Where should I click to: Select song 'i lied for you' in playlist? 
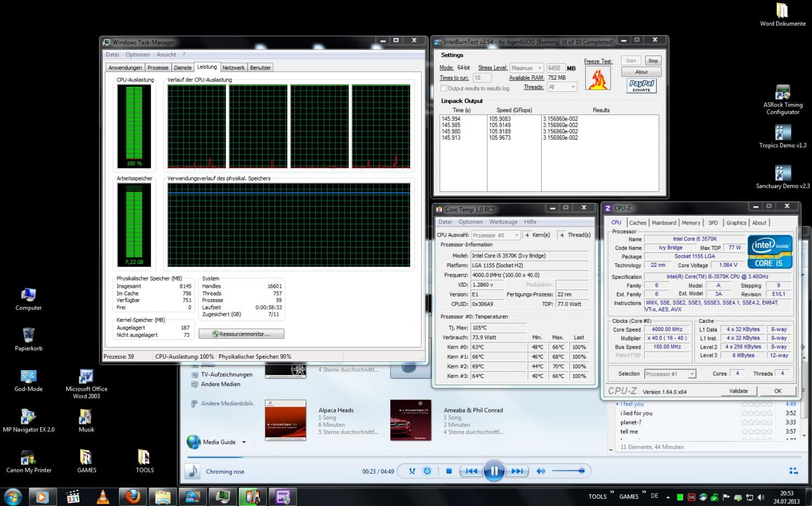(x=636, y=413)
